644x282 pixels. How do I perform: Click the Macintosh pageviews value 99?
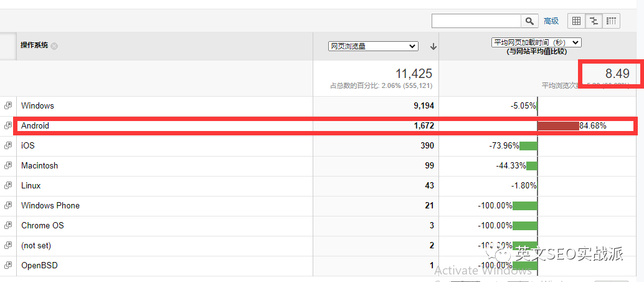pos(430,165)
